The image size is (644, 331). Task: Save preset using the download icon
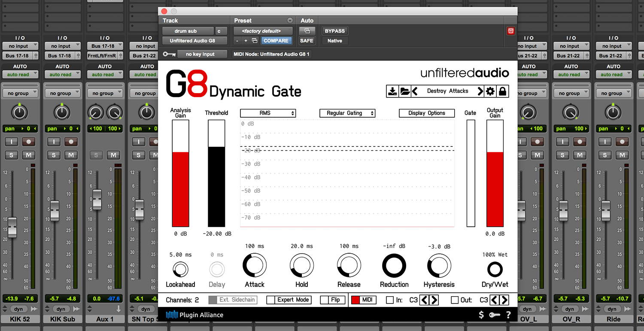click(392, 91)
